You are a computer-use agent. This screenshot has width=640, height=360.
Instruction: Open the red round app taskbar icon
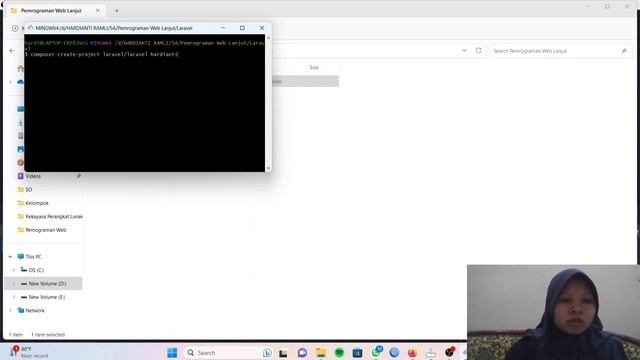(x=412, y=353)
